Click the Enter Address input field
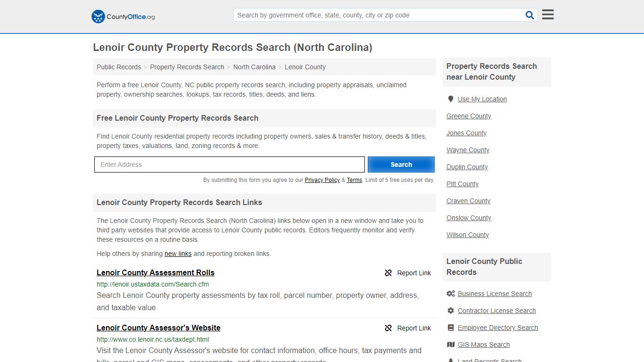The width and height of the screenshot is (644, 362). tap(229, 165)
